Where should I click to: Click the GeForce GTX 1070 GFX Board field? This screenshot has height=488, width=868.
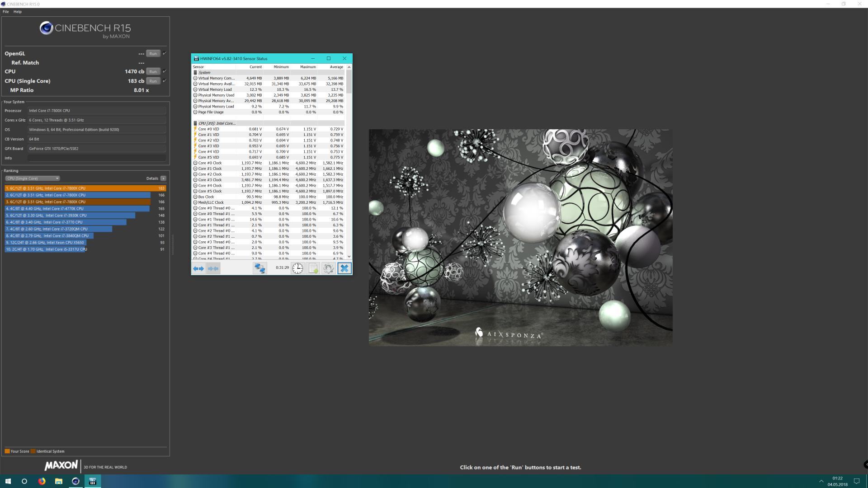click(97, 149)
